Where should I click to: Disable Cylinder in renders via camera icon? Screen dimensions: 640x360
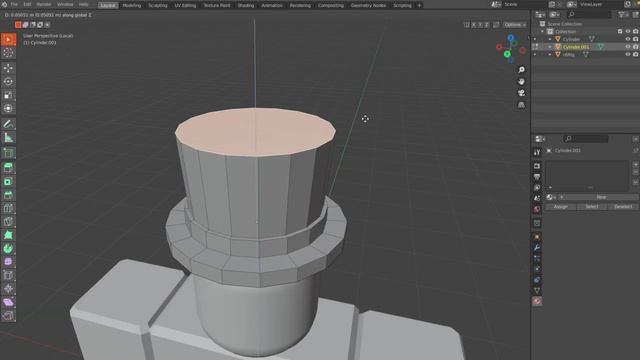[x=636, y=39]
